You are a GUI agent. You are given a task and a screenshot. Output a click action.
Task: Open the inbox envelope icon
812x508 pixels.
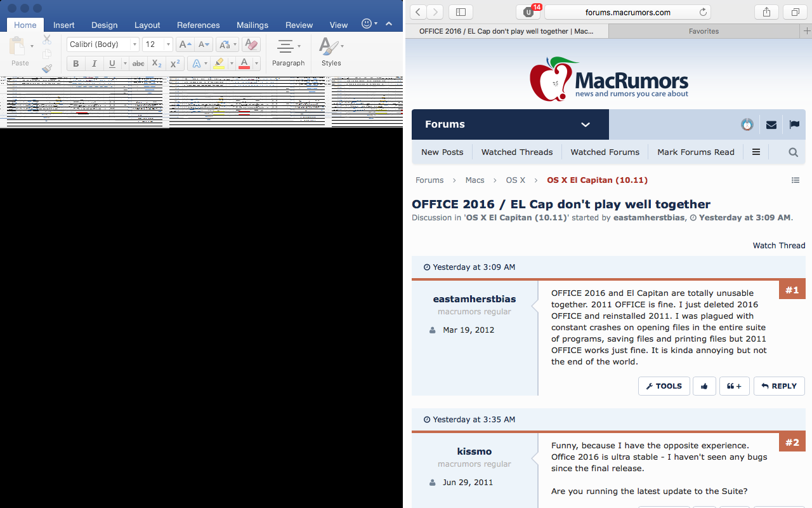click(771, 124)
